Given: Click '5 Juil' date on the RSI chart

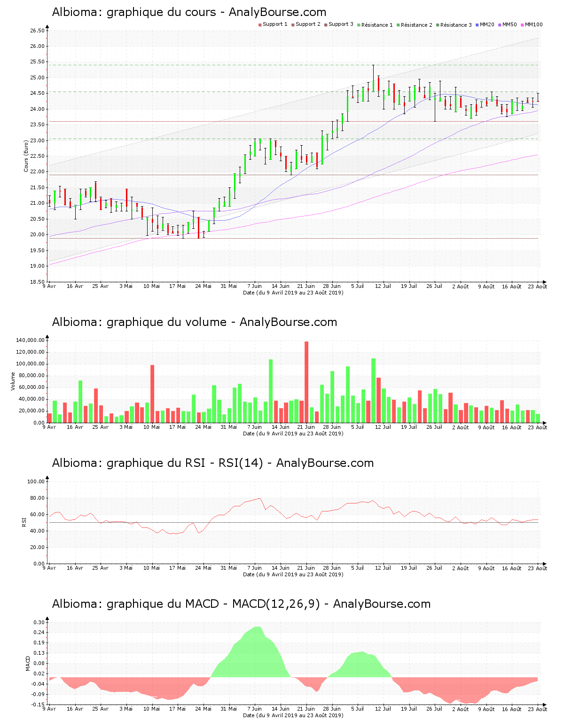Looking at the screenshot, I should pos(358,568).
